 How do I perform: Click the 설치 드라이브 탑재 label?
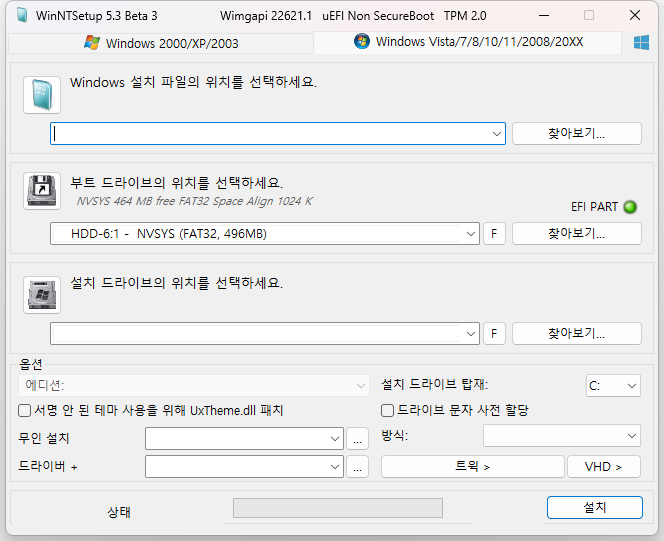(x=434, y=384)
